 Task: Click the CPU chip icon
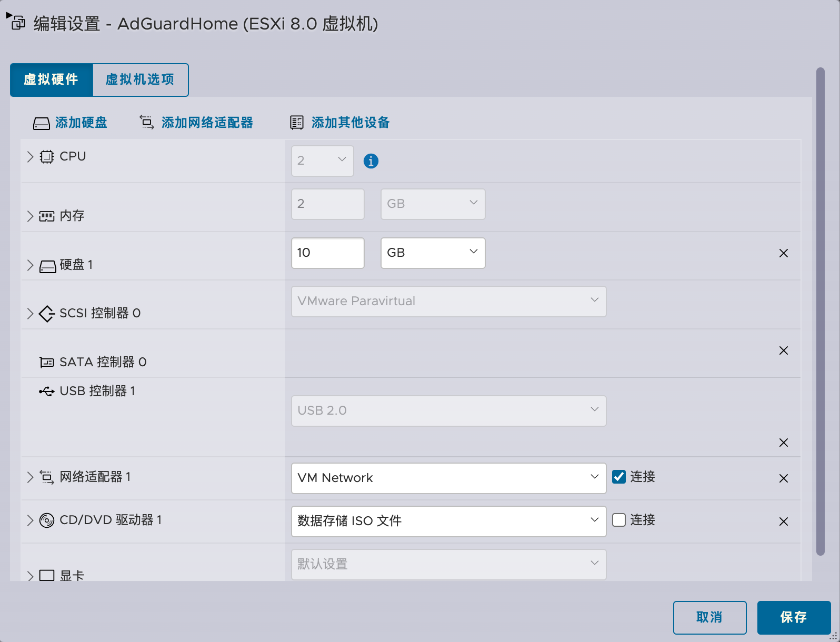pyautogui.click(x=47, y=157)
